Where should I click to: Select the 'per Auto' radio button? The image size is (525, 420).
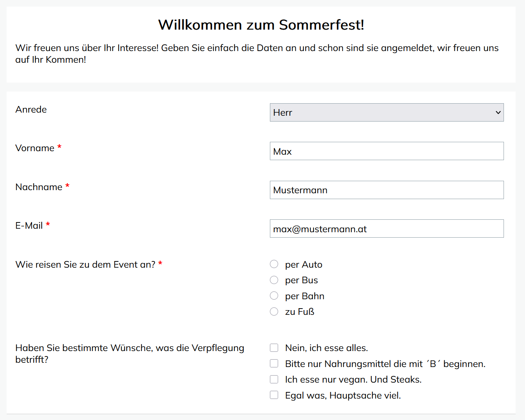pos(274,265)
